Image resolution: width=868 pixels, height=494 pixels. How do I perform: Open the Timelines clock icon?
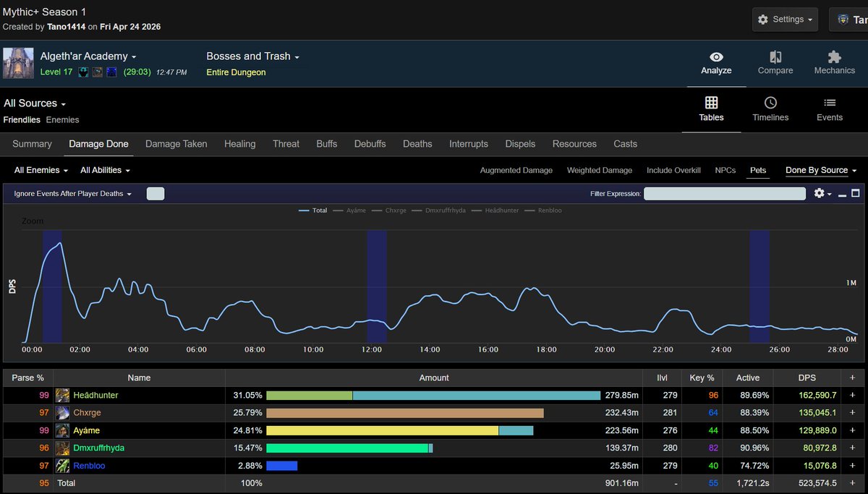tap(770, 103)
